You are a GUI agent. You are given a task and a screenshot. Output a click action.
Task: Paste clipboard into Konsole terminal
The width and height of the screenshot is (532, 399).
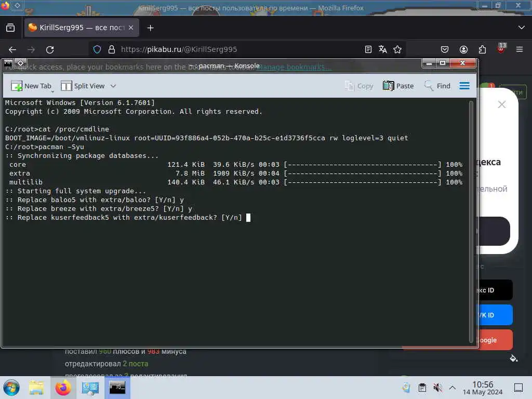coord(398,86)
